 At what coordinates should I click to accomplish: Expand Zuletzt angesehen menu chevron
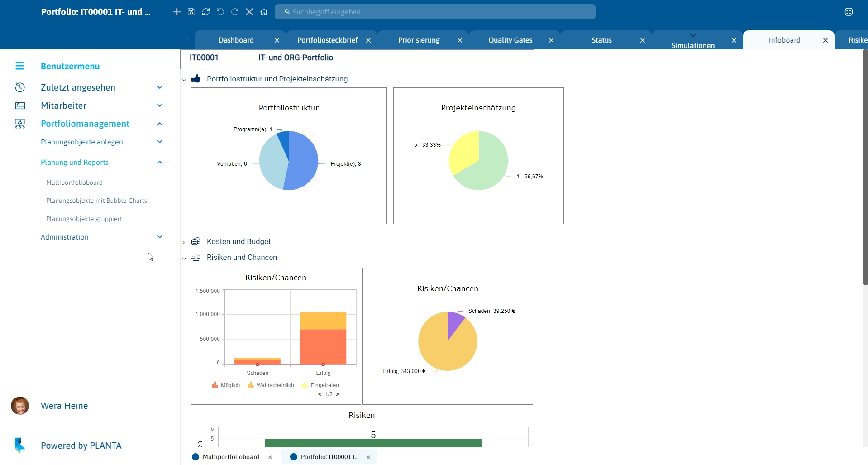click(160, 87)
